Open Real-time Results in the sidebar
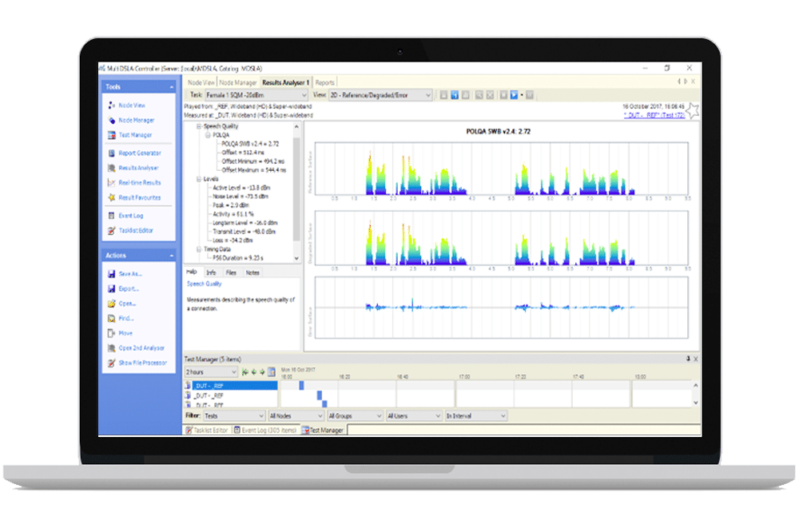This screenshot has width=799, height=532. [x=139, y=182]
